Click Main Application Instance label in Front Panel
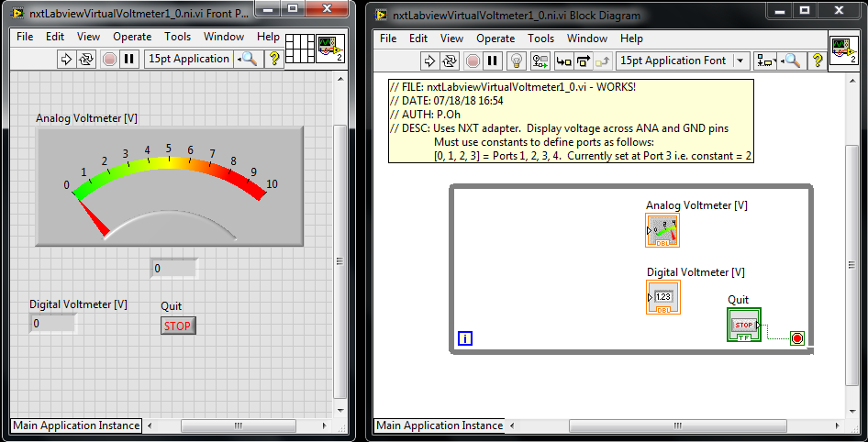This screenshot has height=442, width=868. [76, 425]
